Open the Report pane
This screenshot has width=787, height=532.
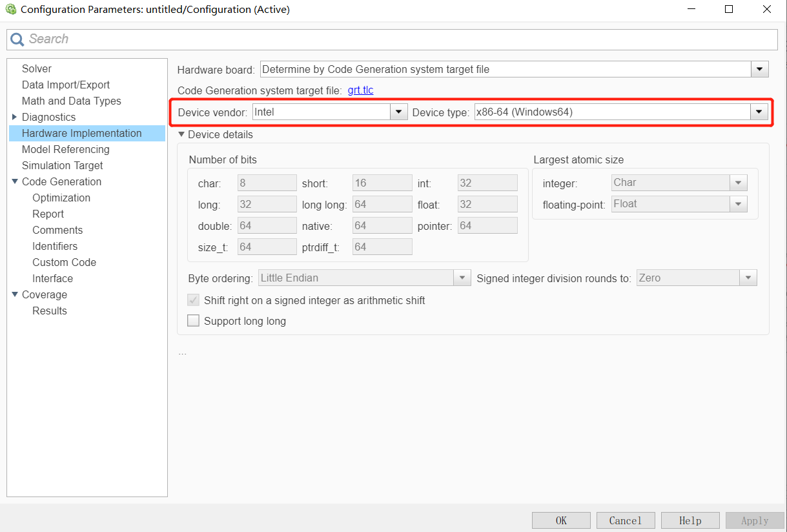click(x=48, y=214)
